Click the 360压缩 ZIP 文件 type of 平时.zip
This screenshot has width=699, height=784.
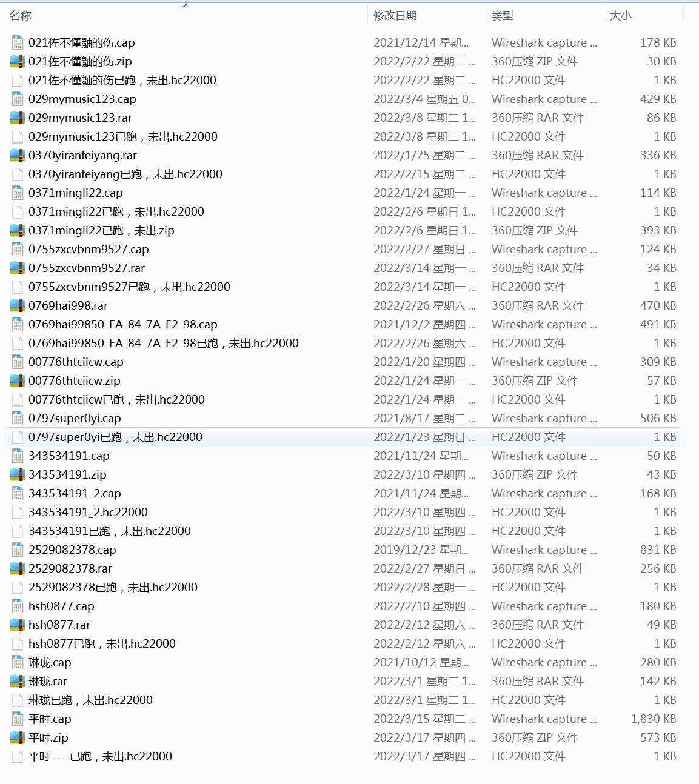(534, 737)
